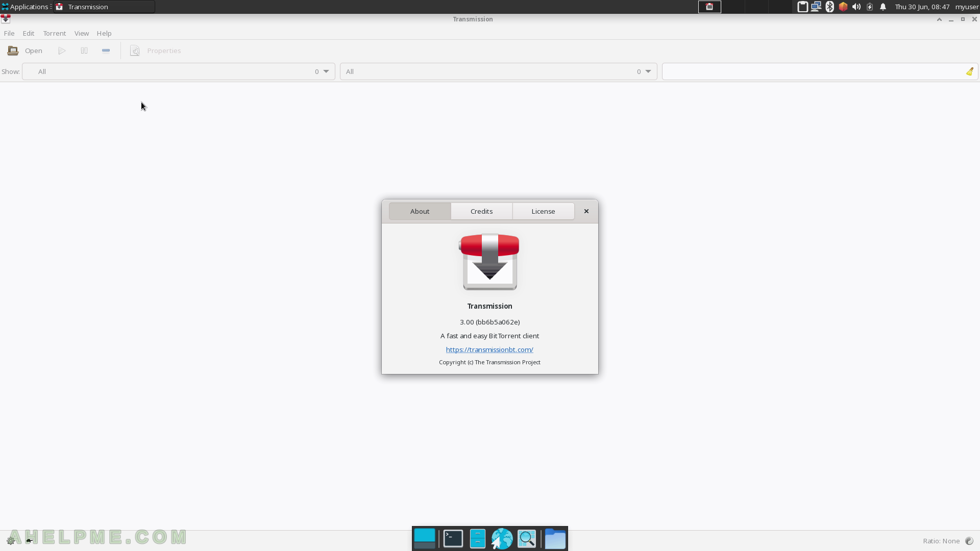
Task: Toggle turtle alternative speed limits icon
Action: pos(29,541)
